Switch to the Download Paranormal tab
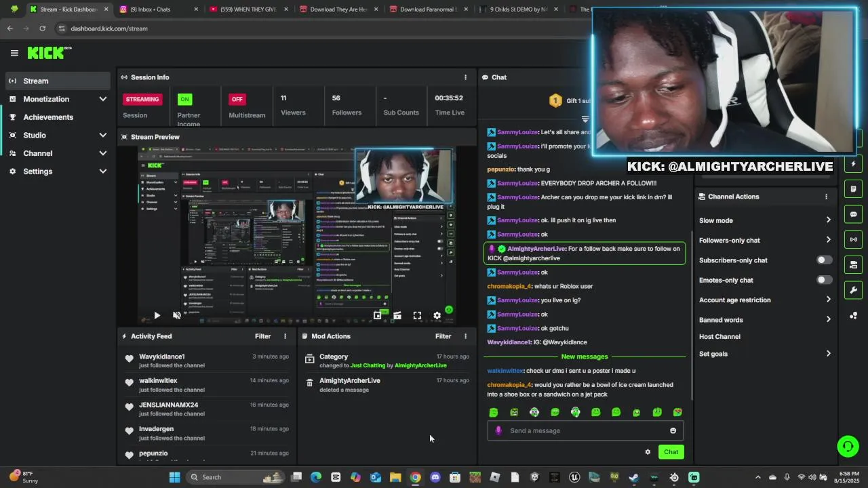868x488 pixels. coord(429,9)
